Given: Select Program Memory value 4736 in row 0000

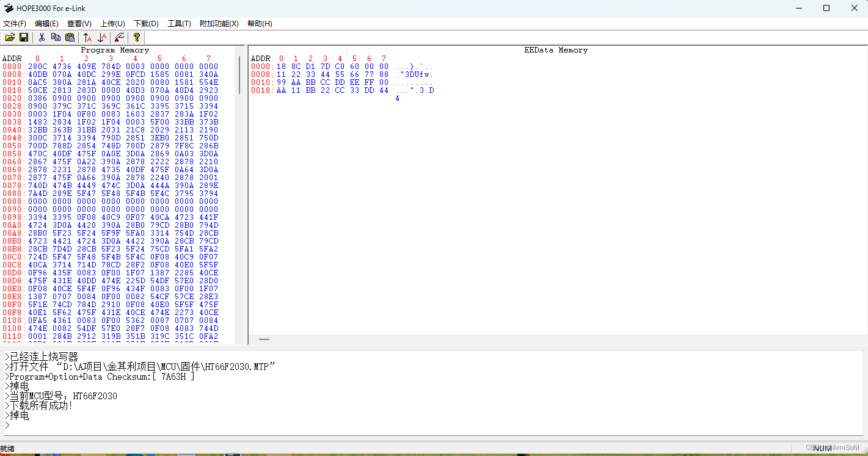Looking at the screenshot, I should [62, 67].
